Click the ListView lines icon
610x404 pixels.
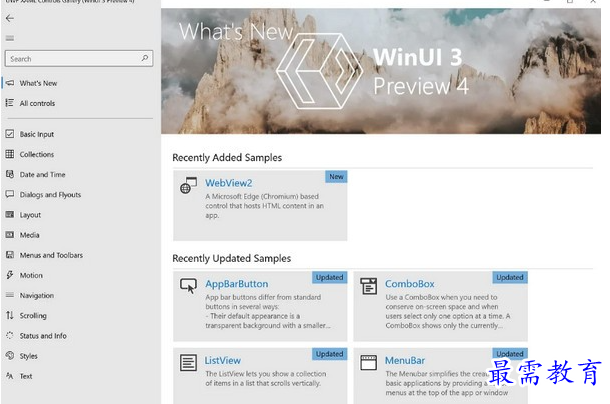pyautogui.click(x=188, y=362)
